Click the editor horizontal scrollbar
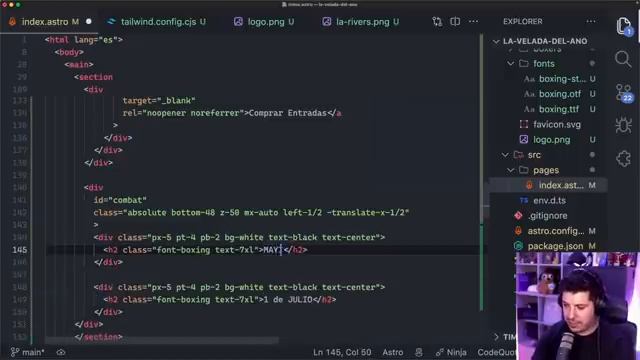 pyautogui.click(x=162, y=340)
